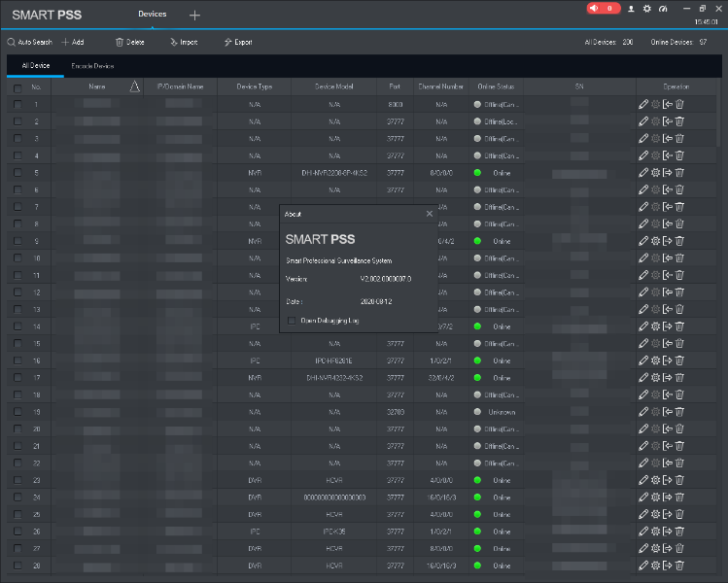Open the system gauge icon in title bar

pos(663,9)
